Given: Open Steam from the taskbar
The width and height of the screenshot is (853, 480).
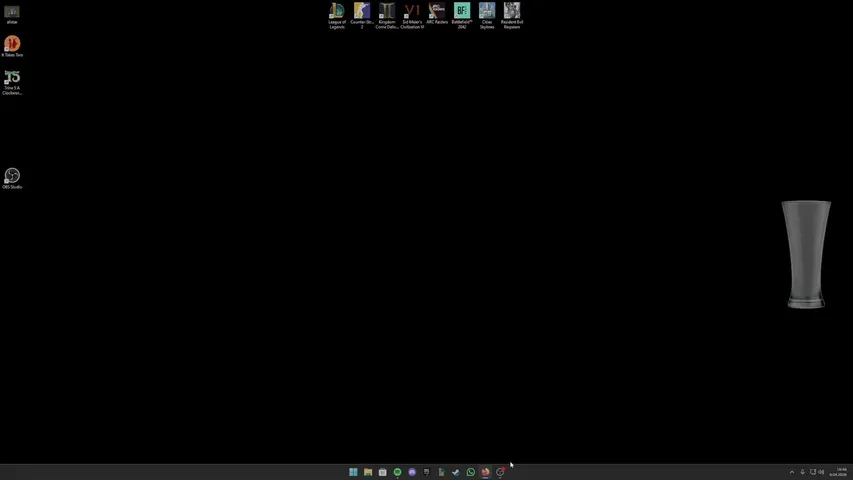Looking at the screenshot, I should click(456, 472).
